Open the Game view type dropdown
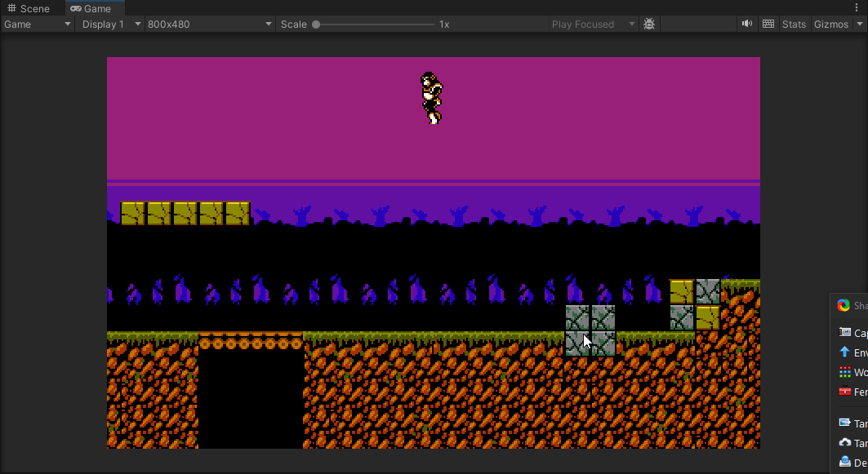The width and height of the screenshot is (868, 474). [38, 24]
